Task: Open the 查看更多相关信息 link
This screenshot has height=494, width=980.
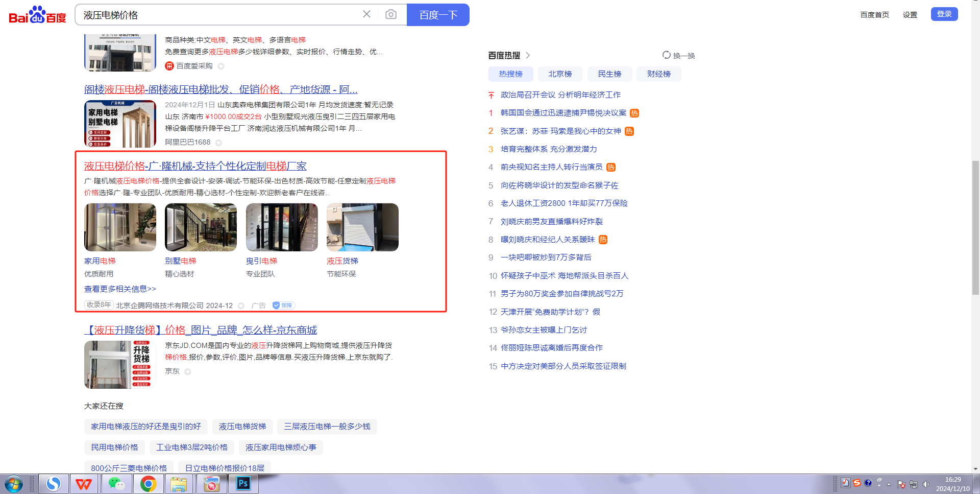Action: click(x=120, y=289)
